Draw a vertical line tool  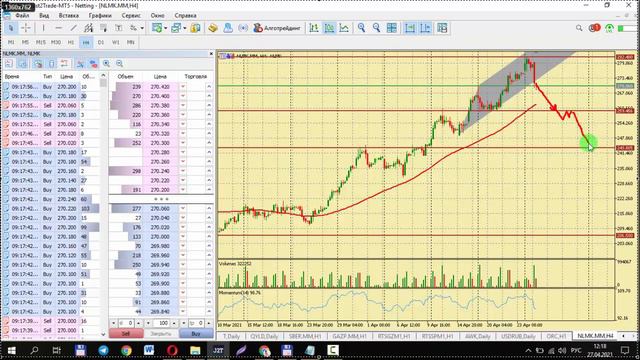[x=43, y=28]
